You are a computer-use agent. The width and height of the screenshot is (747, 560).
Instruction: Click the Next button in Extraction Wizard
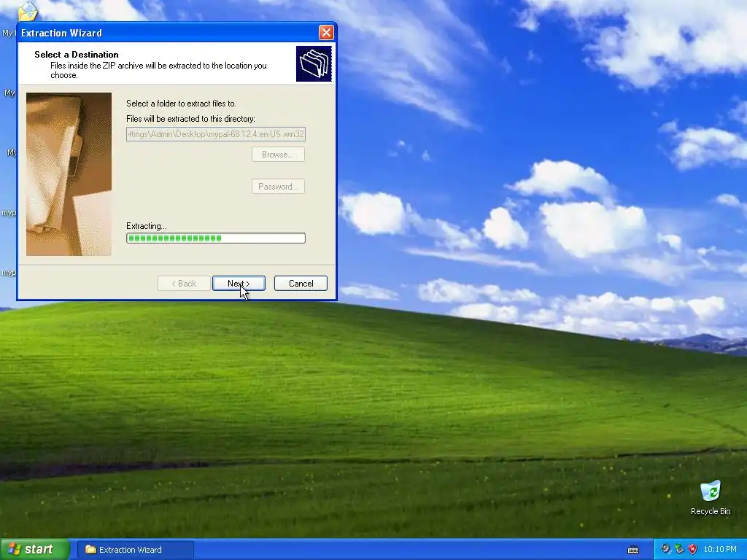(239, 284)
